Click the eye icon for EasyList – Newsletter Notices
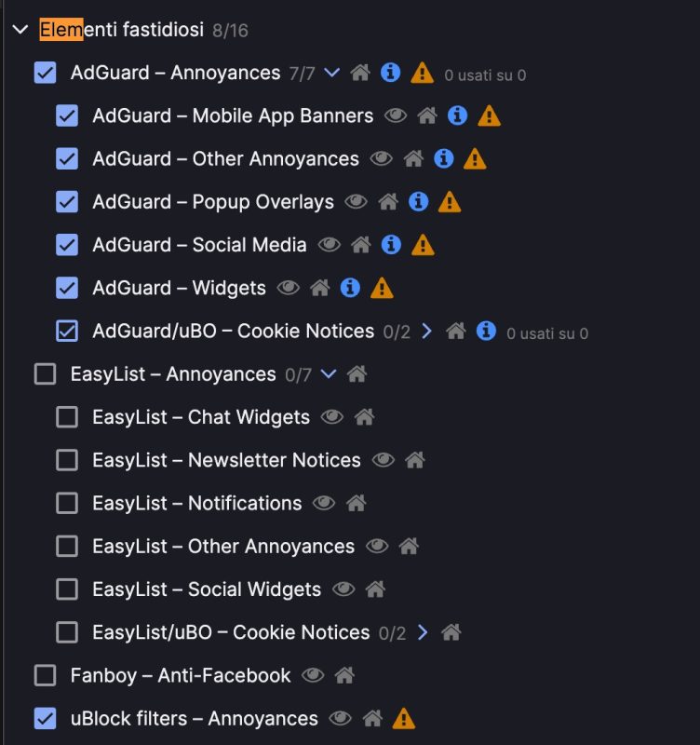Screen dimensions: 700x745 click(383, 460)
